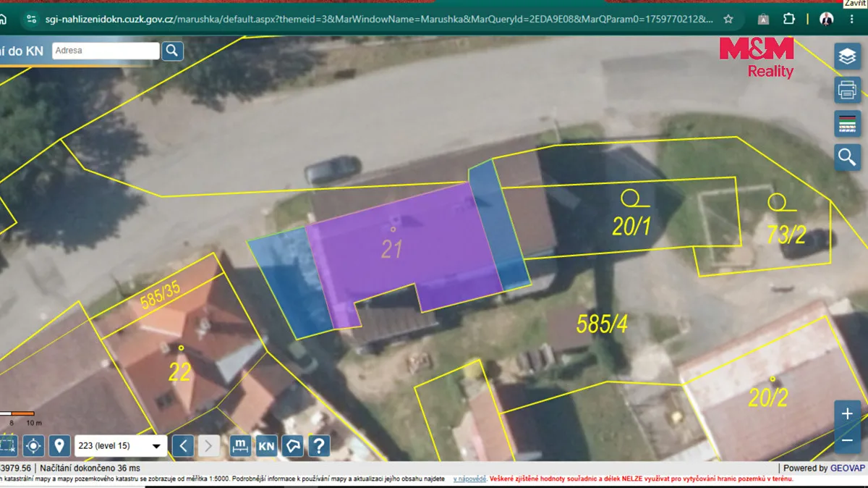The height and width of the screenshot is (488, 868).
Task: Open the map legend icon
Action: point(847,123)
